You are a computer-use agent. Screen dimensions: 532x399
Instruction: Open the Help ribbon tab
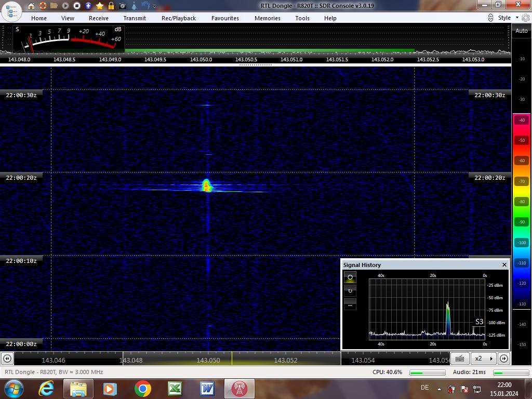pyautogui.click(x=330, y=18)
